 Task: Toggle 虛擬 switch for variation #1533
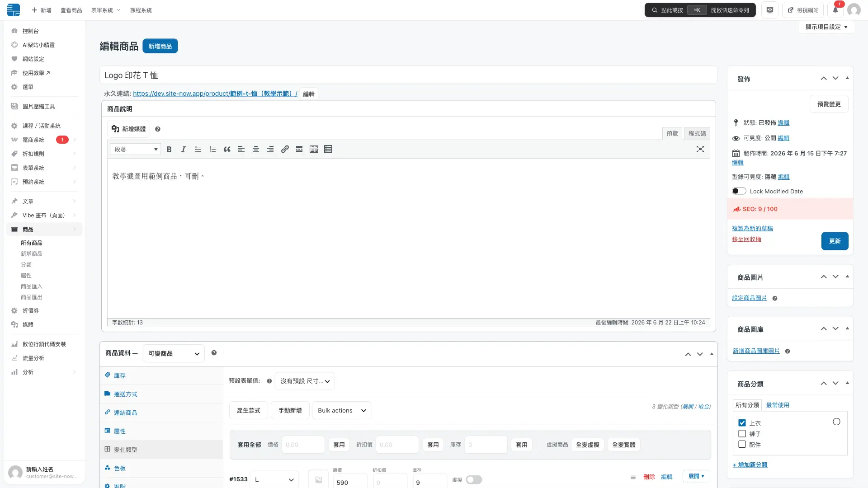point(474,480)
